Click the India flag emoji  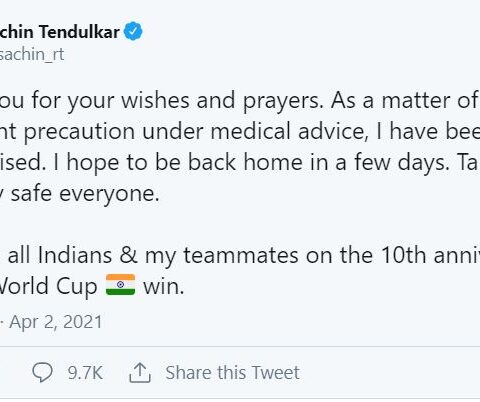(x=120, y=285)
